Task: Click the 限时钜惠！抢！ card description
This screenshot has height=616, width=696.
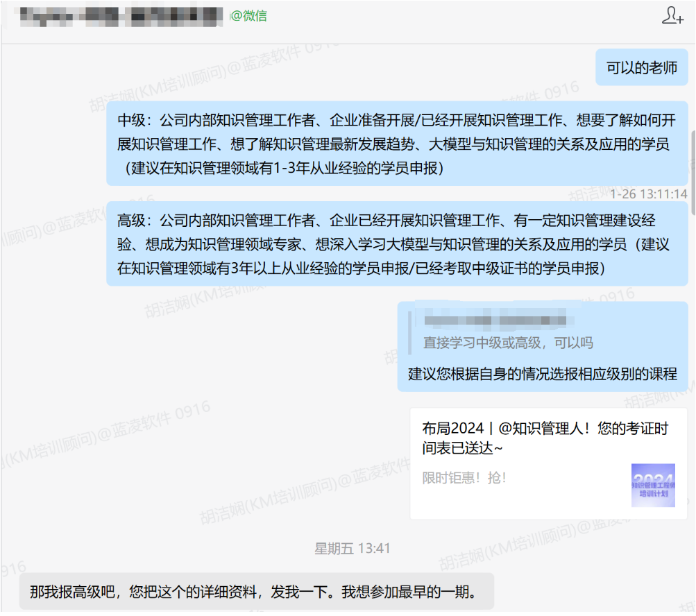Action: [x=464, y=478]
